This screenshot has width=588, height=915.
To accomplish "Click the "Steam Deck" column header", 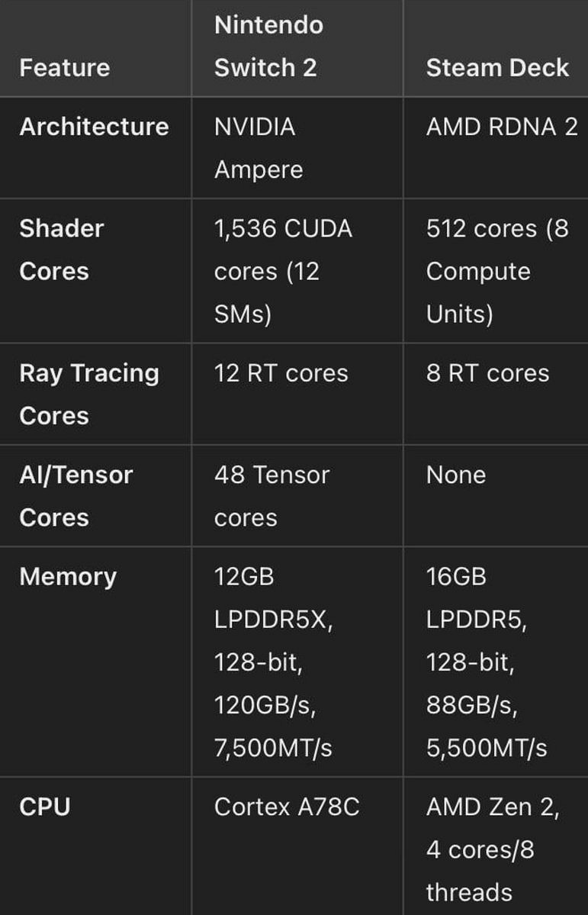I will [x=496, y=68].
